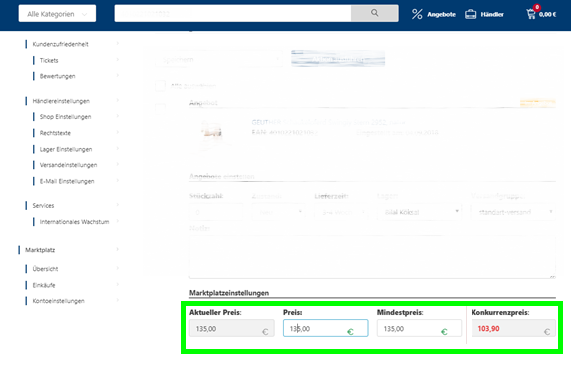This screenshot has height=375, width=571.
Task: Toggle the Alle auswählen checkbox
Action: 160,86
